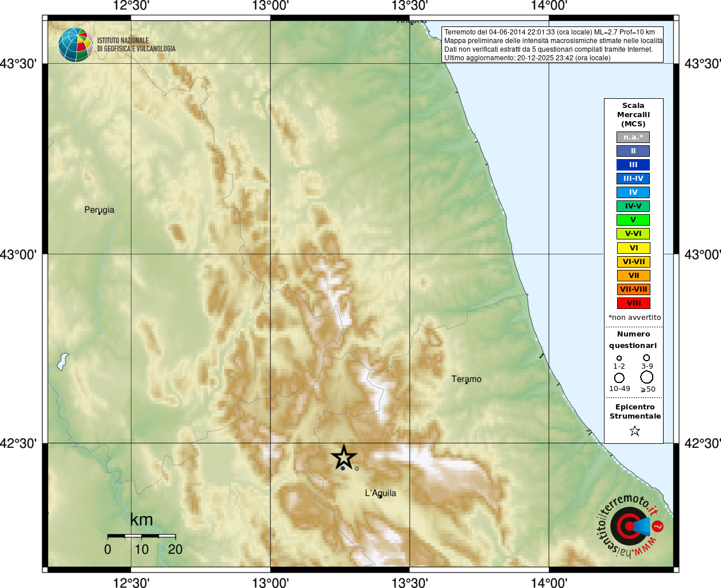721x588 pixels.
Task: Select the n.a.* gray legend swatch
Action: point(633,137)
